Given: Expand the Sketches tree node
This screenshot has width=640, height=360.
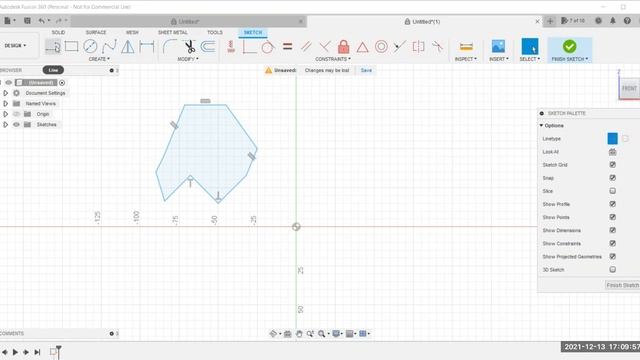Looking at the screenshot, I should click(5, 124).
